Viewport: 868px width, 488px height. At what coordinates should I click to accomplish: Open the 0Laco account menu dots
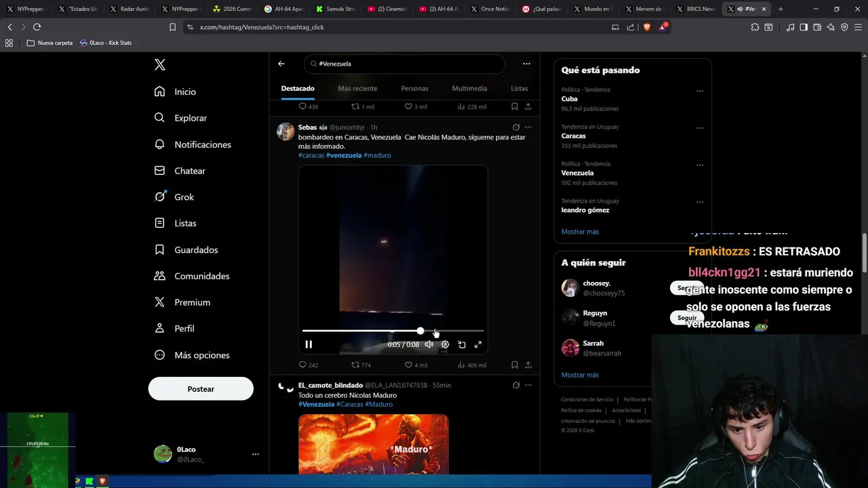pos(255,454)
